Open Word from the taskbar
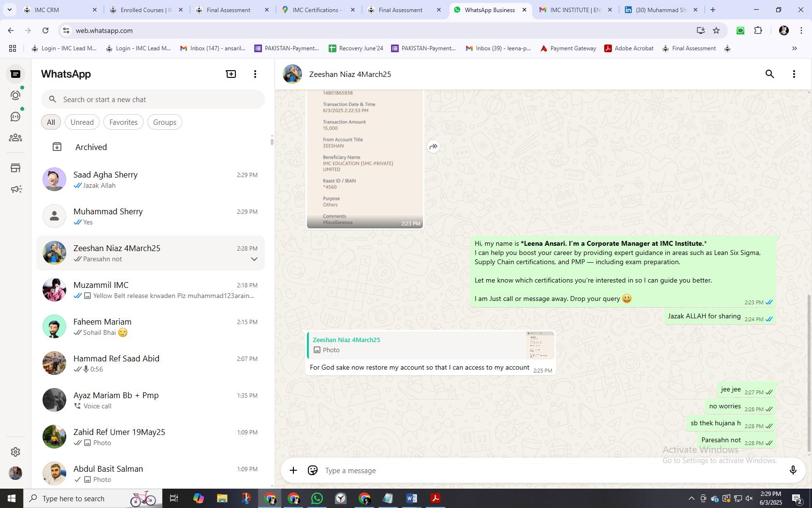Viewport: 812px width, 508px height. (x=412, y=498)
